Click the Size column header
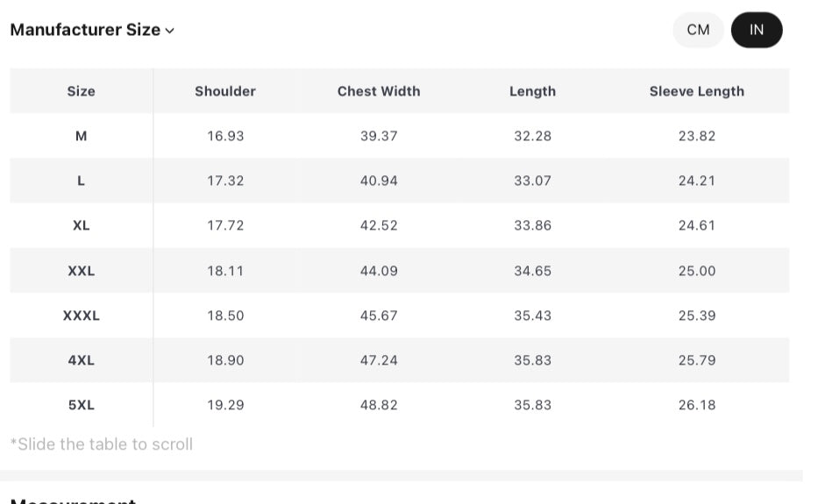 coord(81,91)
